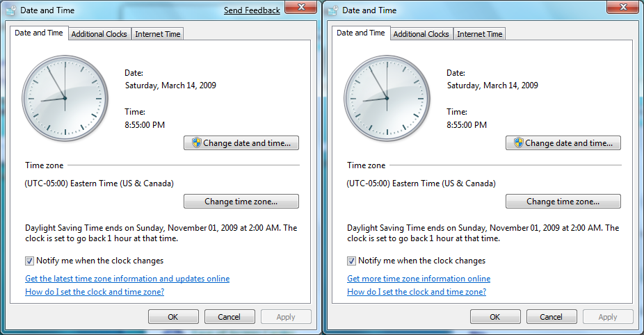
Task: Open Internet Time tab in left window
Action: click(x=158, y=34)
